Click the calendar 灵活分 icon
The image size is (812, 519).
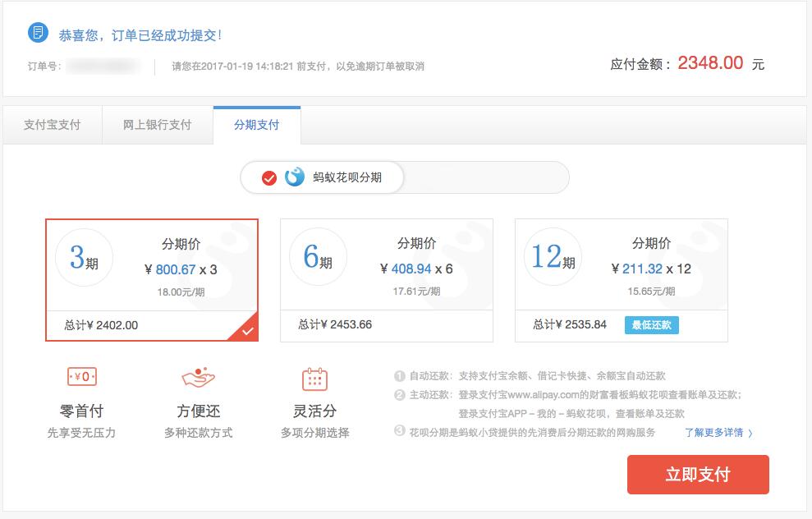pos(314,379)
